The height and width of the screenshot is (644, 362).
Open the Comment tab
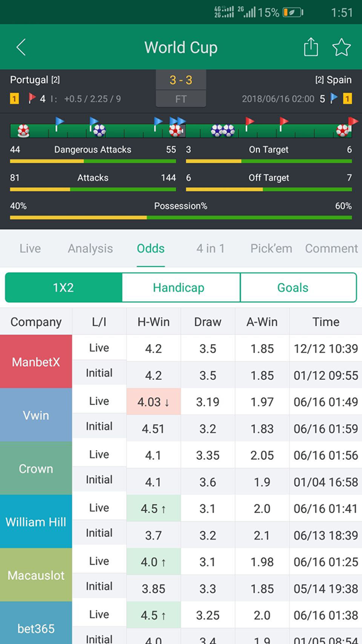[331, 248]
